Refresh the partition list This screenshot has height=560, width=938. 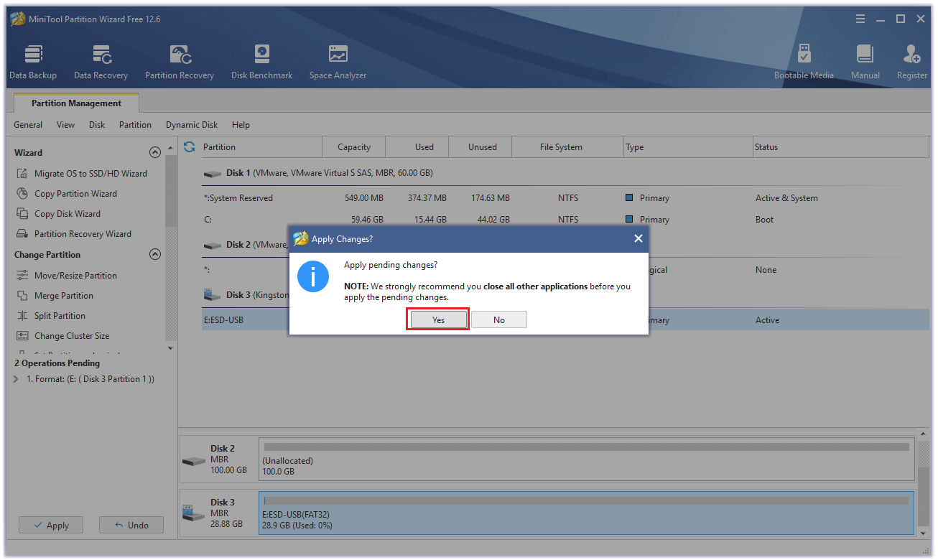(190, 146)
